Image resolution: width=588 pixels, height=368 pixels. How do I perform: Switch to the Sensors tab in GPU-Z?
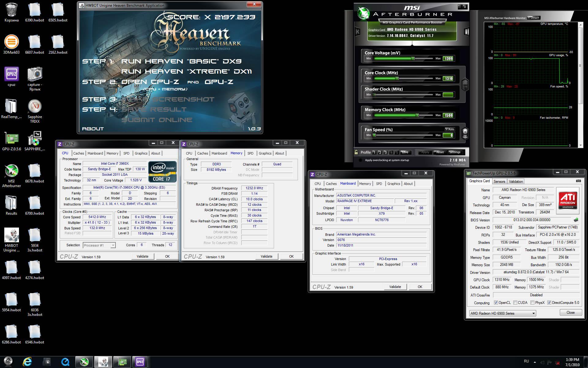(499, 181)
